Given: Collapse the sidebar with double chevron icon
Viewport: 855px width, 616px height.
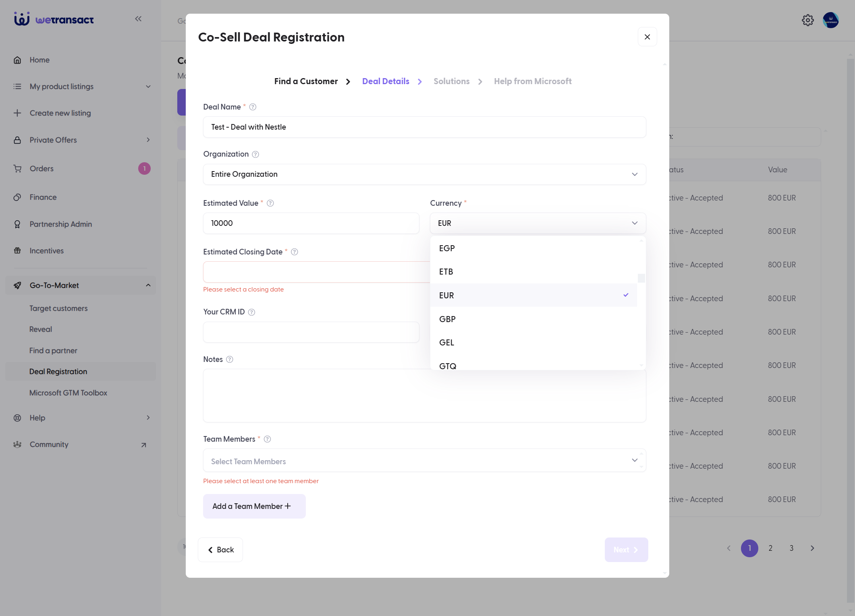Looking at the screenshot, I should tap(138, 19).
